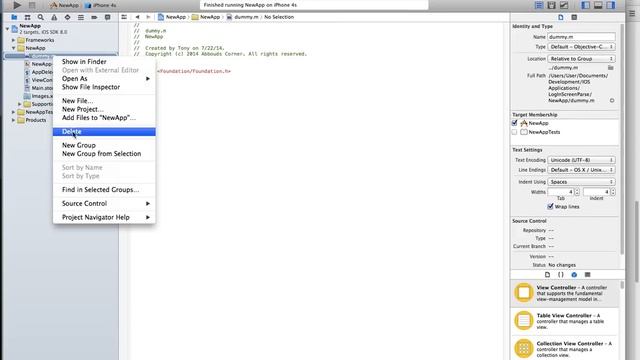The height and width of the screenshot is (360, 640).
Task: Open the related items menu in the jump bar
Action: (x=124, y=17)
